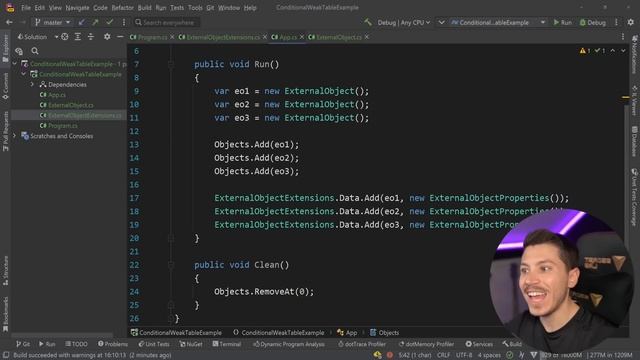Open the Conditional...ableExample run configuration dropdown

tap(498, 22)
